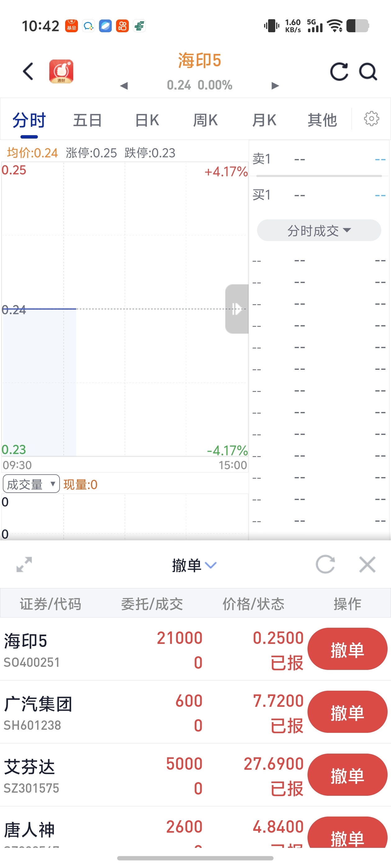Tap the 21000 order quantity
Image resolution: width=391 pixels, height=868 pixels.
coord(179,638)
